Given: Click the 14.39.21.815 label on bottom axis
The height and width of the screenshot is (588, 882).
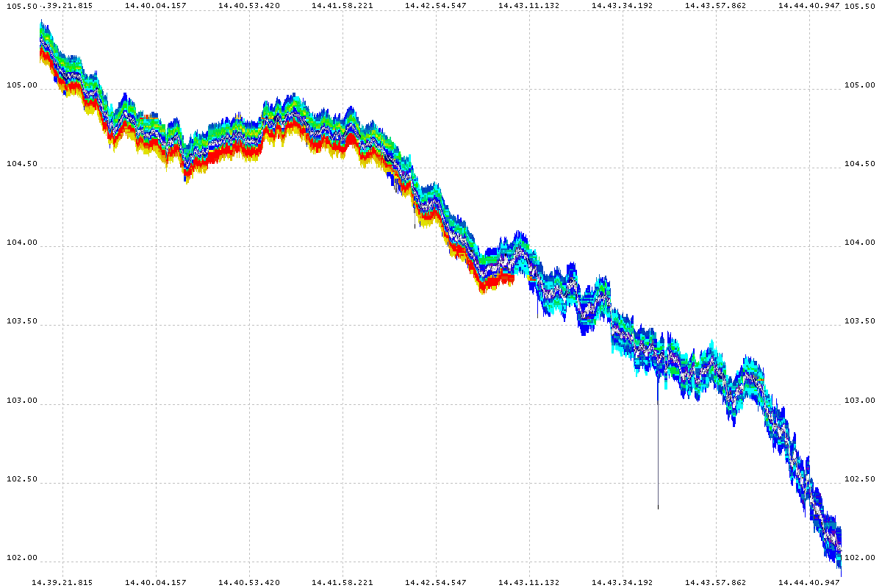Looking at the screenshot, I should pos(62,582).
